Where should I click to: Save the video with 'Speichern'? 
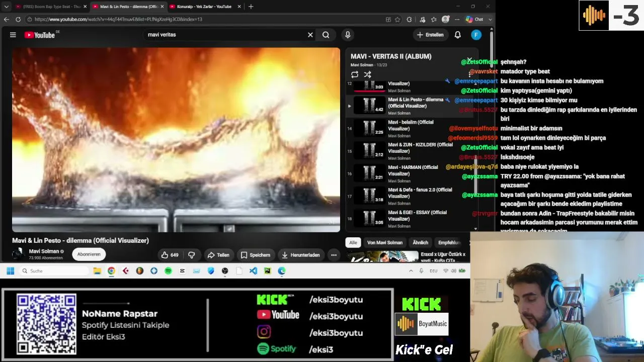pyautogui.click(x=255, y=255)
